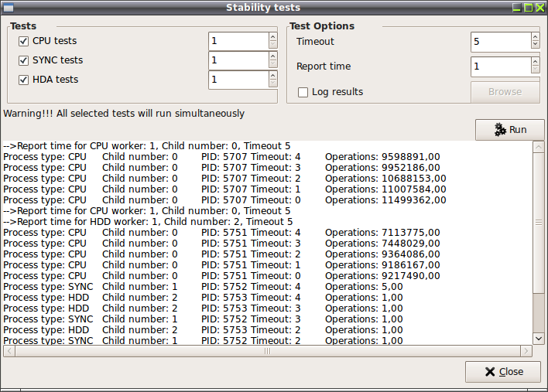Click HDD row PID 5753 Timeout: 3
Screen dimensions: 548x392
203,308
